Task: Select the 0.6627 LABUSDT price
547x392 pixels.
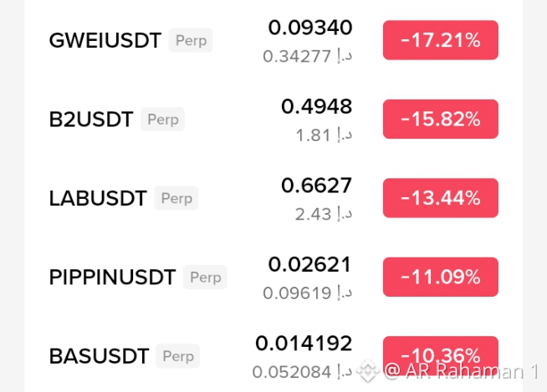Action: pyautogui.click(x=317, y=186)
